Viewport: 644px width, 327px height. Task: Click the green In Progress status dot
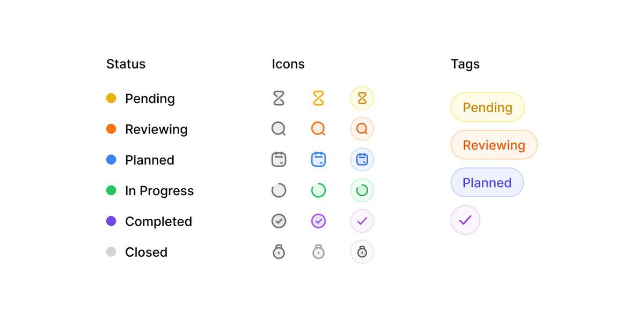(x=111, y=190)
